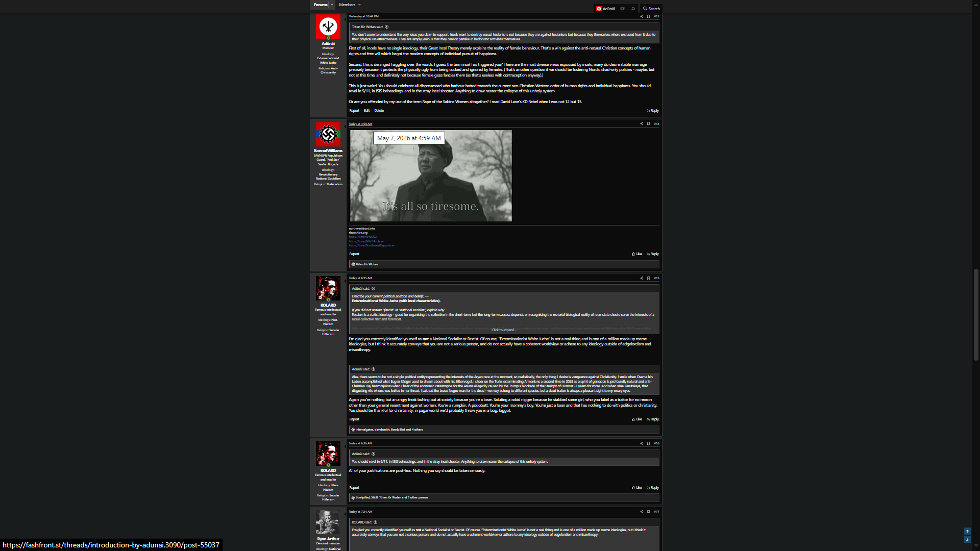Open the logged-in user account menu

pyautogui.click(x=605, y=9)
